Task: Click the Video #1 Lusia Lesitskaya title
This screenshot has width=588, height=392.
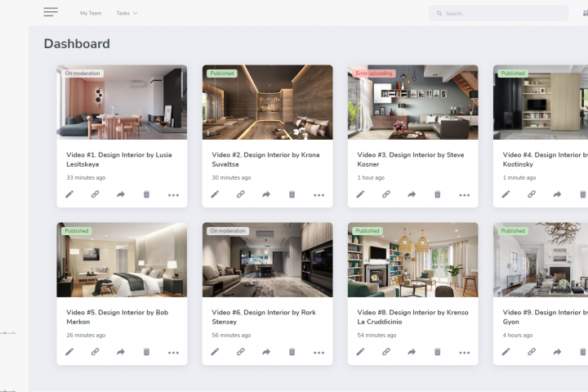Action: (119, 159)
